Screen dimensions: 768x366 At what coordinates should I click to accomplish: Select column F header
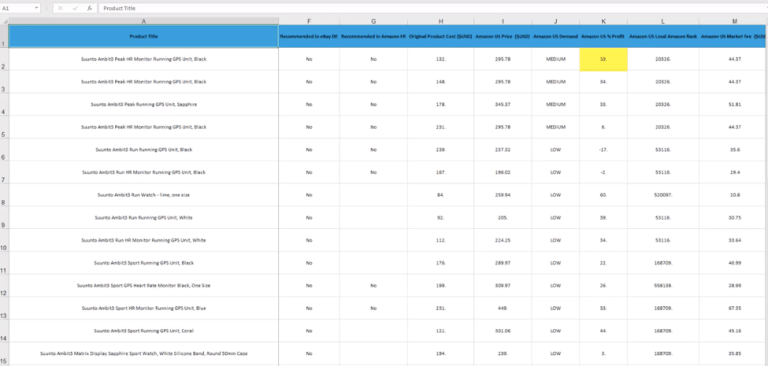tap(309, 21)
